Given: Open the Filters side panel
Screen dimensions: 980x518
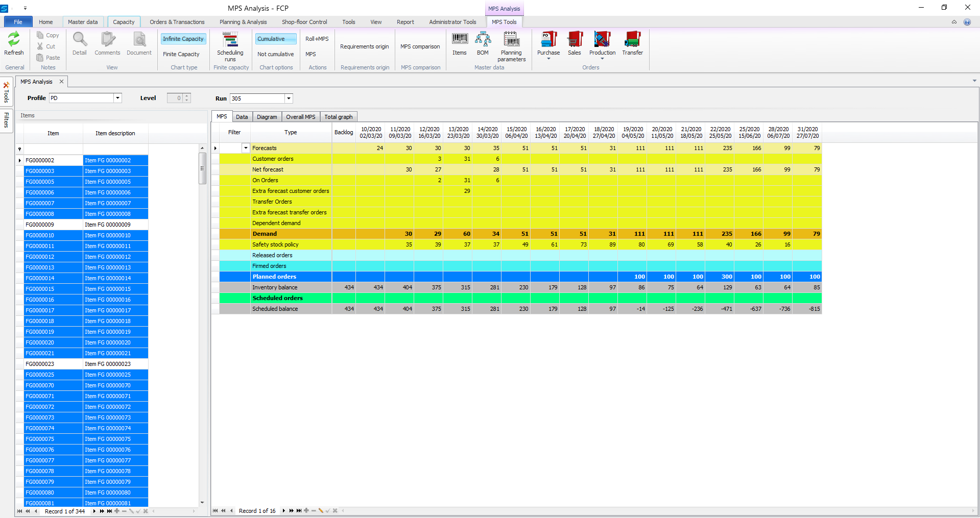Looking at the screenshot, I should point(6,120).
